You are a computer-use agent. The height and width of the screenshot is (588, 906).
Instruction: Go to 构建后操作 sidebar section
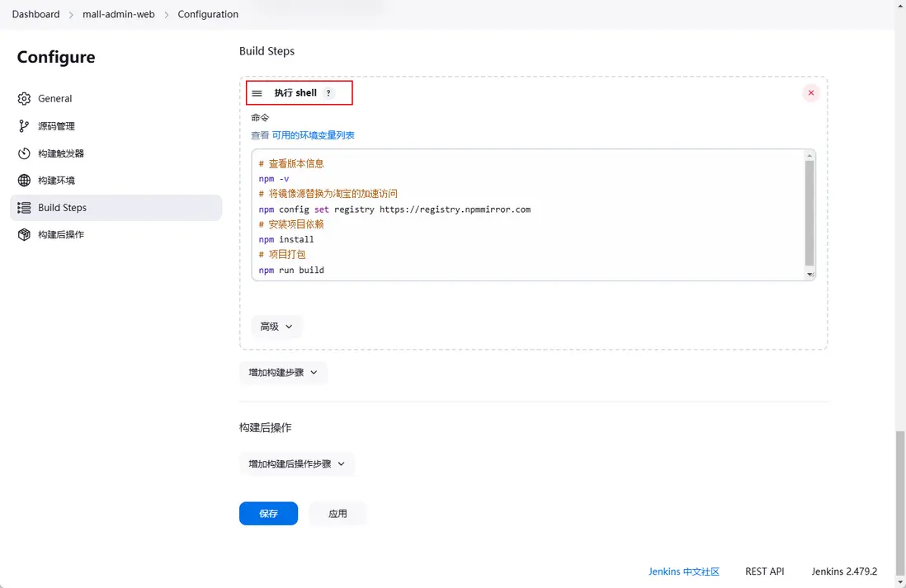[x=116, y=234]
